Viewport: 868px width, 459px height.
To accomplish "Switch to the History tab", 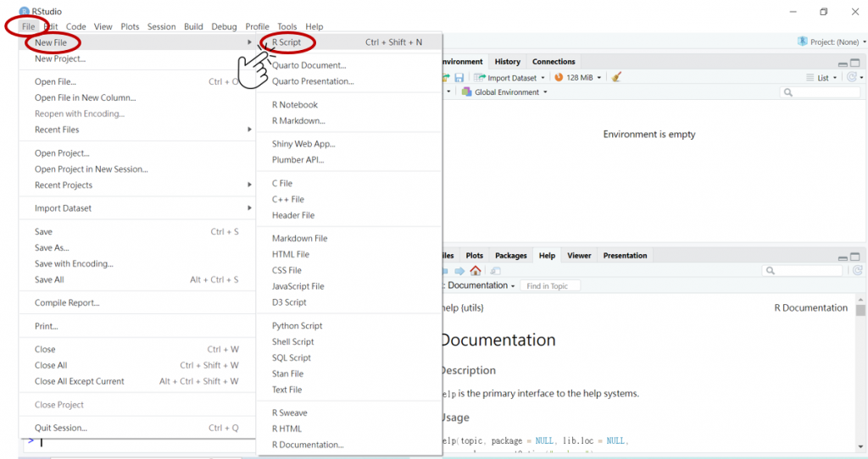I will coord(508,62).
